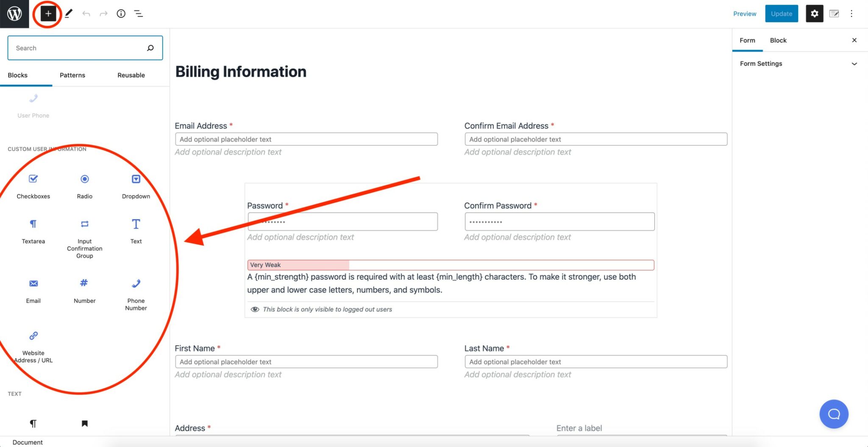Open the block inserter
Viewport: 868px width, 447px height.
click(48, 14)
